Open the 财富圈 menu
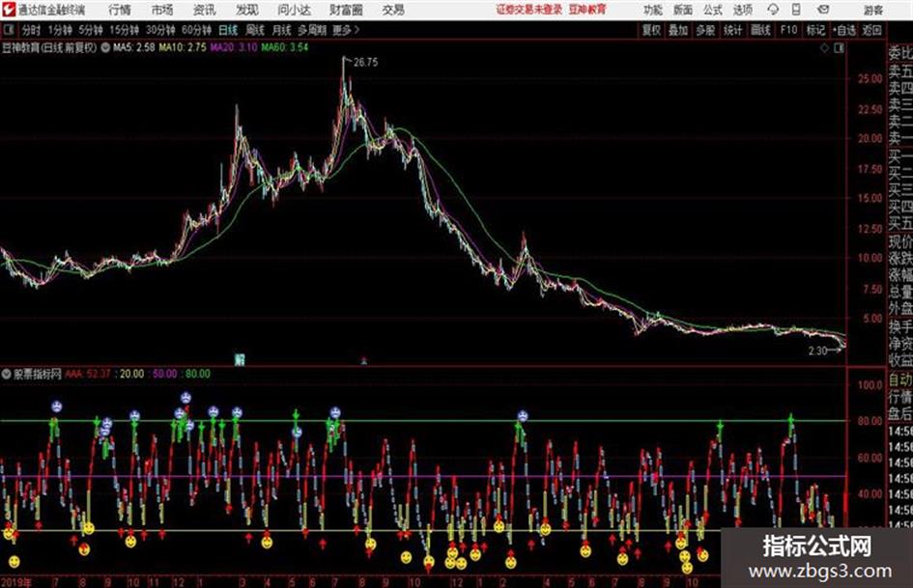Viewport: 913px width, 588px height. coord(346,10)
